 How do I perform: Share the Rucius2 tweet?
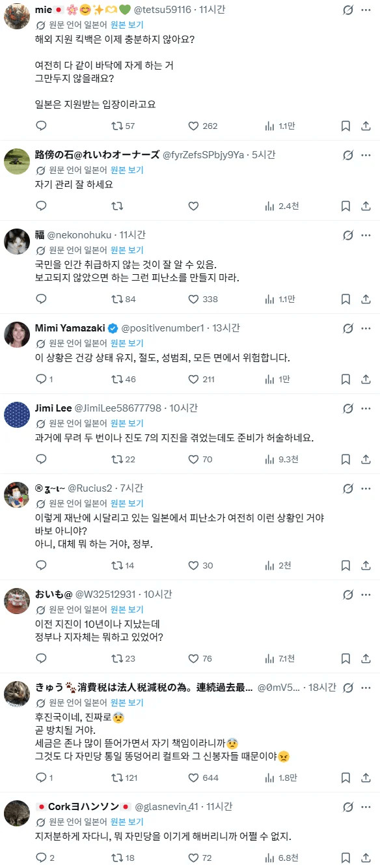pyautogui.click(x=366, y=565)
